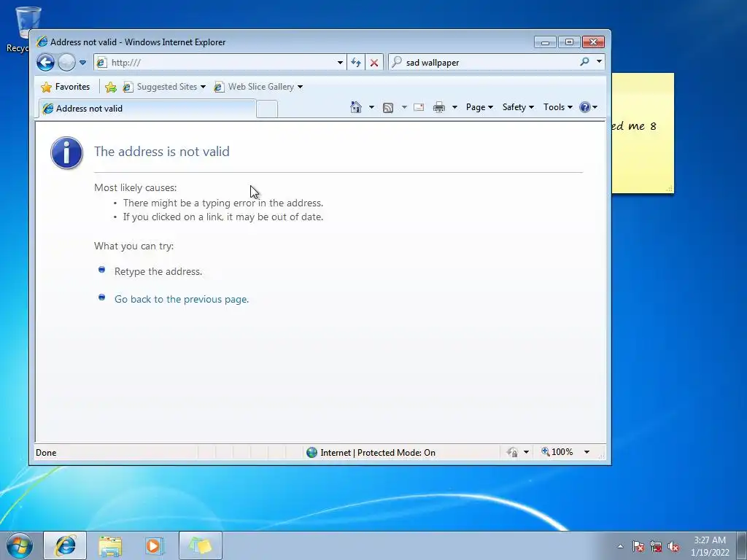The width and height of the screenshot is (747, 560).
Task: Click the globe security zone icon
Action: (311, 452)
